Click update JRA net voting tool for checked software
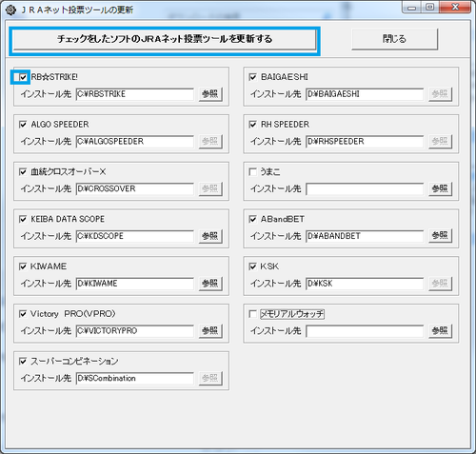Viewport: 476px width, 454px height. click(165, 39)
